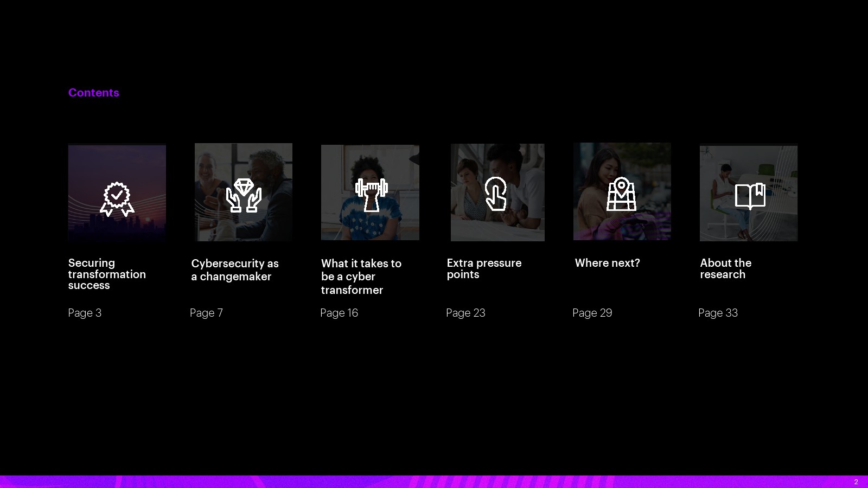The height and width of the screenshot is (488, 868).
Task: Select the Where next? heading
Action: click(607, 263)
